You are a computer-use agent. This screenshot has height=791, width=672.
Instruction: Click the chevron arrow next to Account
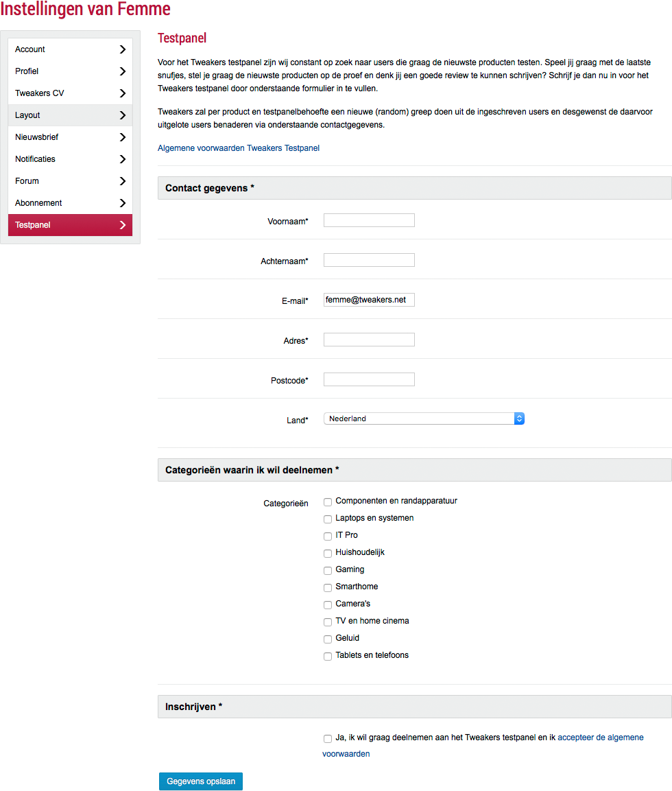pyautogui.click(x=122, y=49)
